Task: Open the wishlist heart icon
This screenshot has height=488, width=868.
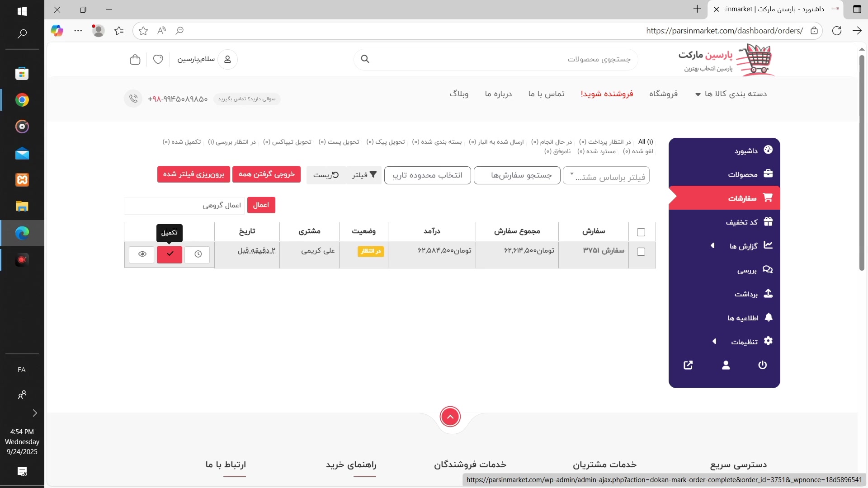Action: tap(158, 60)
